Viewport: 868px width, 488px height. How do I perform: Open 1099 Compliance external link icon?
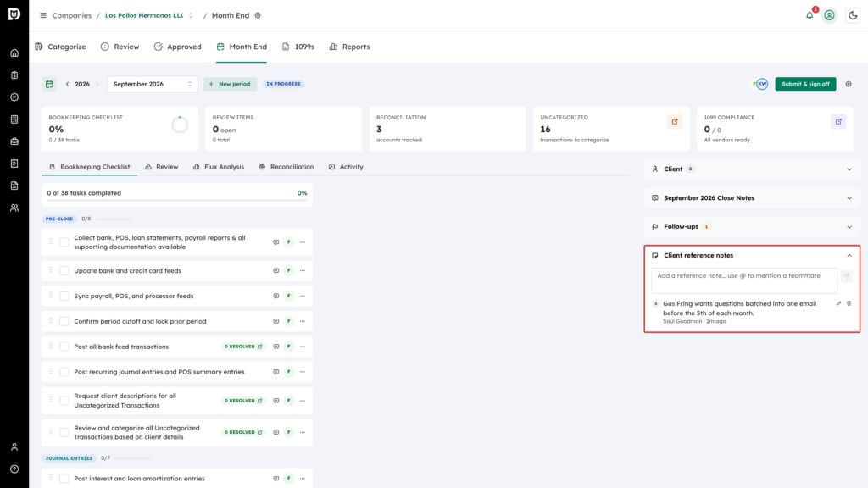click(838, 122)
